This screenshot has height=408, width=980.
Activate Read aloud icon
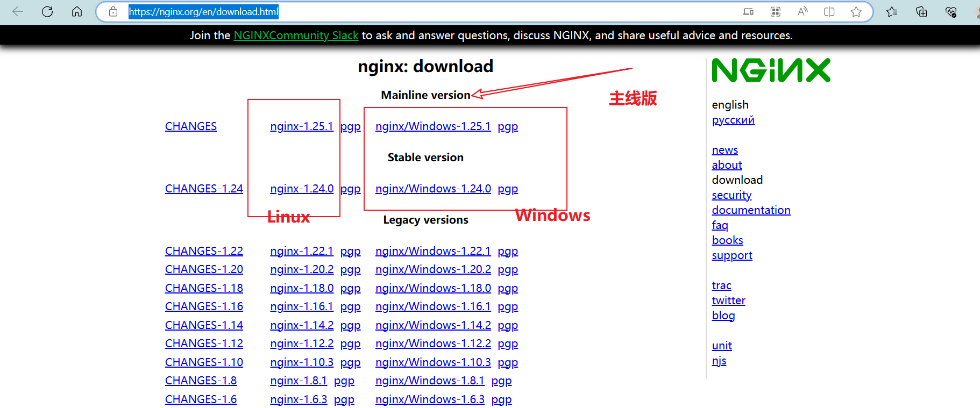pos(803,11)
